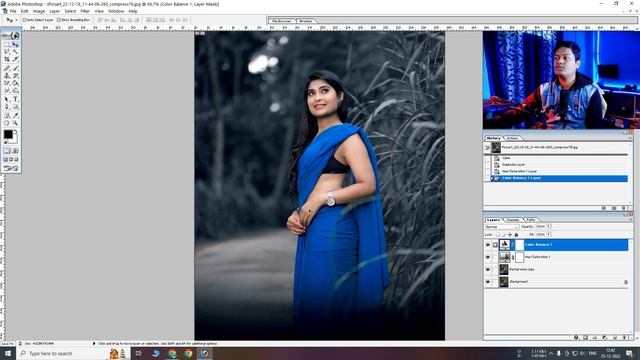This screenshot has width=640, height=360.
Task: Click the Windows Start button
Action: point(8,353)
